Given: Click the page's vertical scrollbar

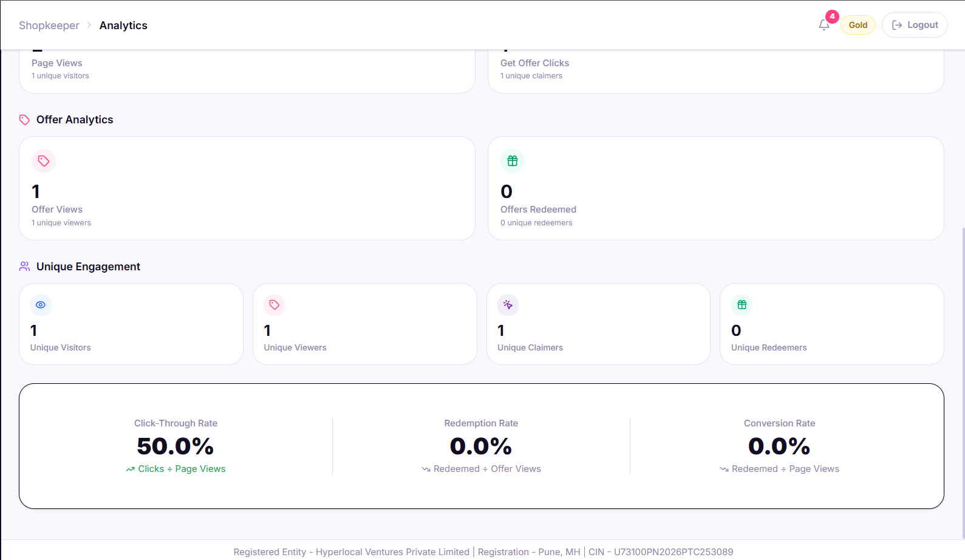Looking at the screenshot, I should pyautogui.click(x=963, y=383).
